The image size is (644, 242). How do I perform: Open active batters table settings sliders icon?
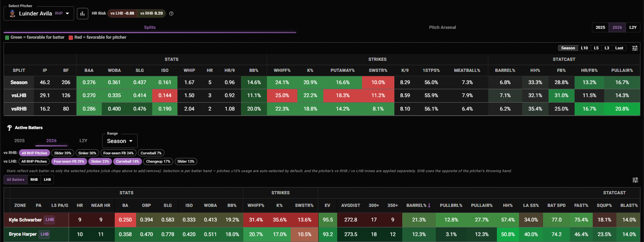[x=635, y=180]
